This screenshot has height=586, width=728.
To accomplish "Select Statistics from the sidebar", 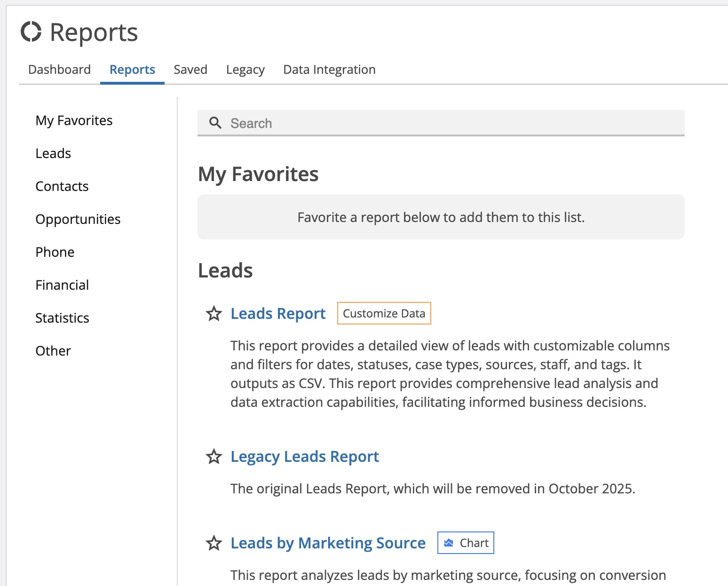I will pyautogui.click(x=63, y=317).
